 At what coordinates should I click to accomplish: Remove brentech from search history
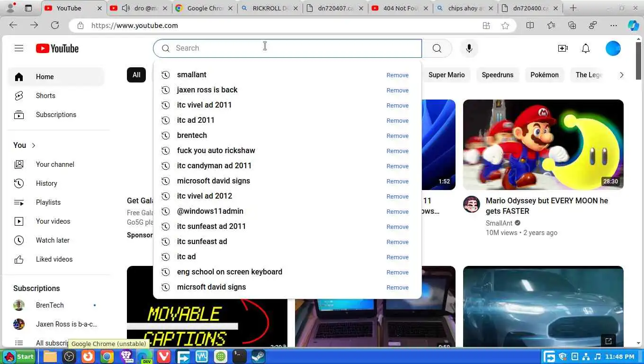coord(397,136)
